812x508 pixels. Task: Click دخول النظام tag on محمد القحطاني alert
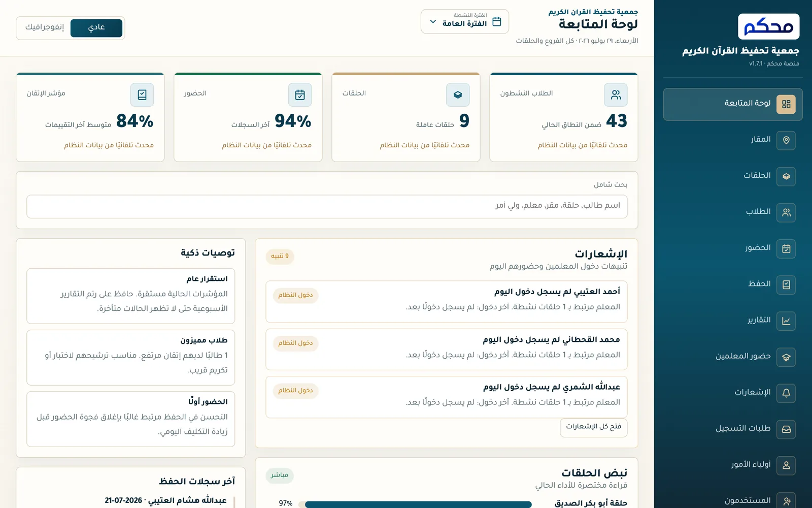pos(295,343)
